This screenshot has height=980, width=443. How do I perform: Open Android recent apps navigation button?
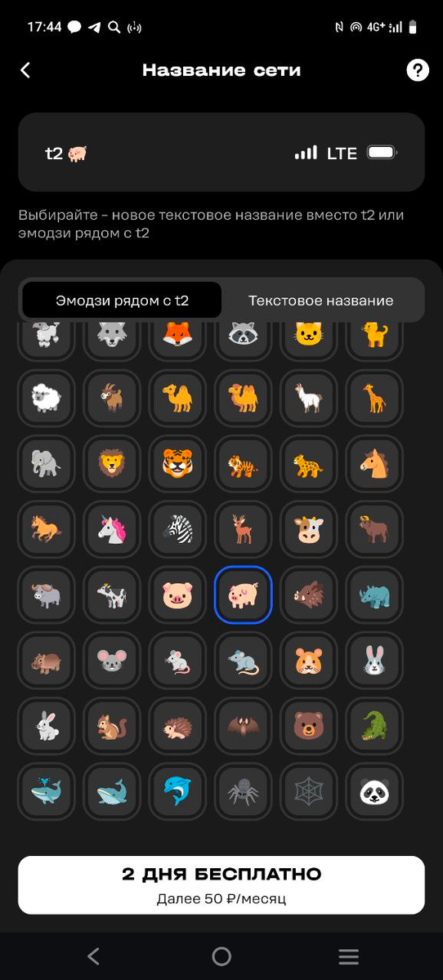tap(349, 956)
